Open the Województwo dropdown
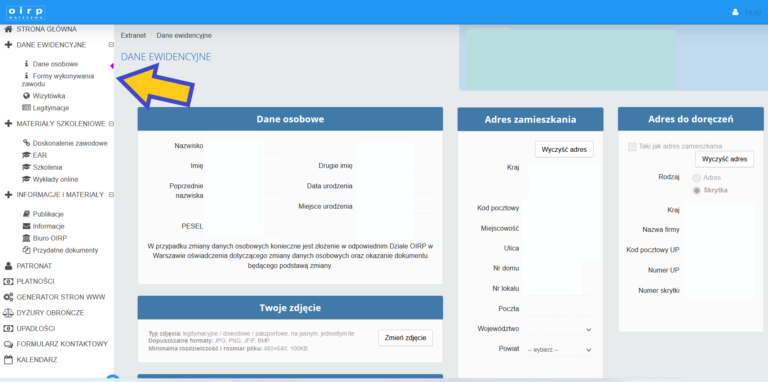The height and width of the screenshot is (382, 768). 559,329
